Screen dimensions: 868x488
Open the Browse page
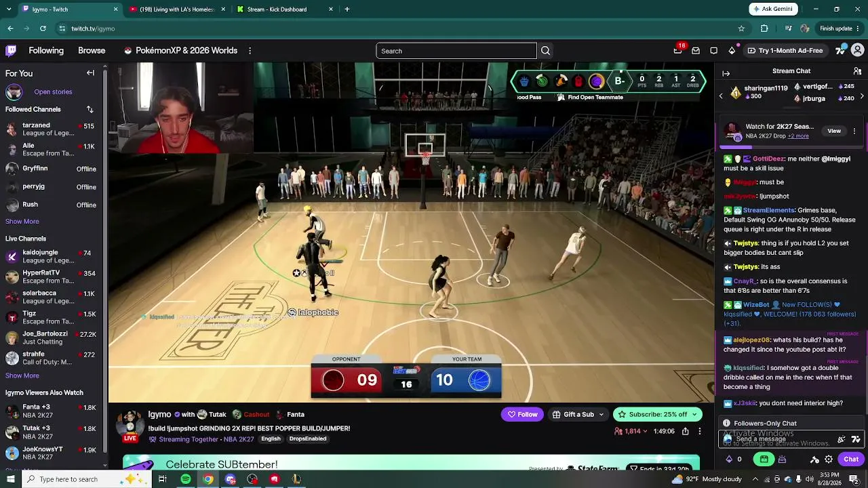click(92, 51)
